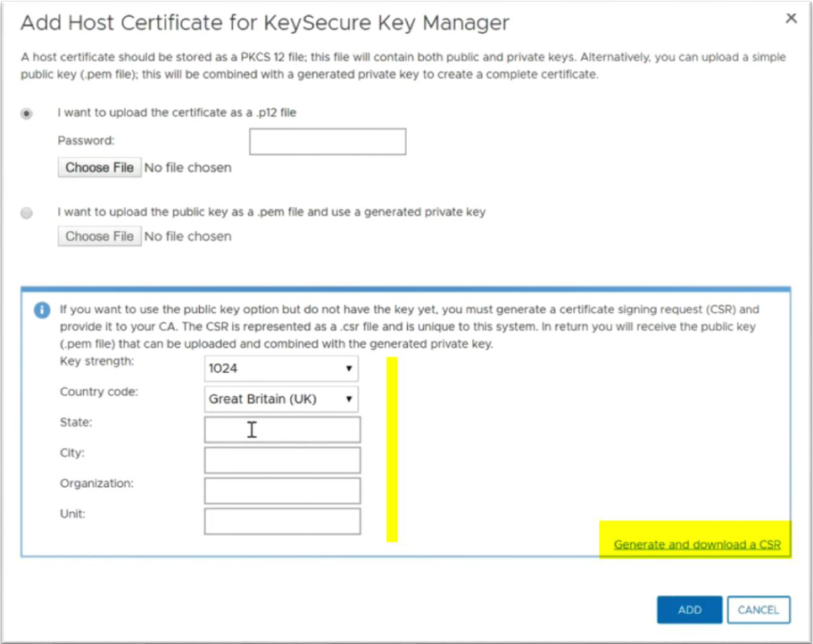Click Generate and download a CSR link
The height and width of the screenshot is (644, 813).
(697, 544)
